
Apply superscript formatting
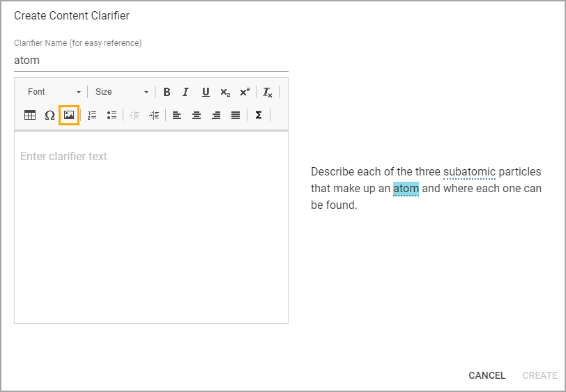coord(245,92)
